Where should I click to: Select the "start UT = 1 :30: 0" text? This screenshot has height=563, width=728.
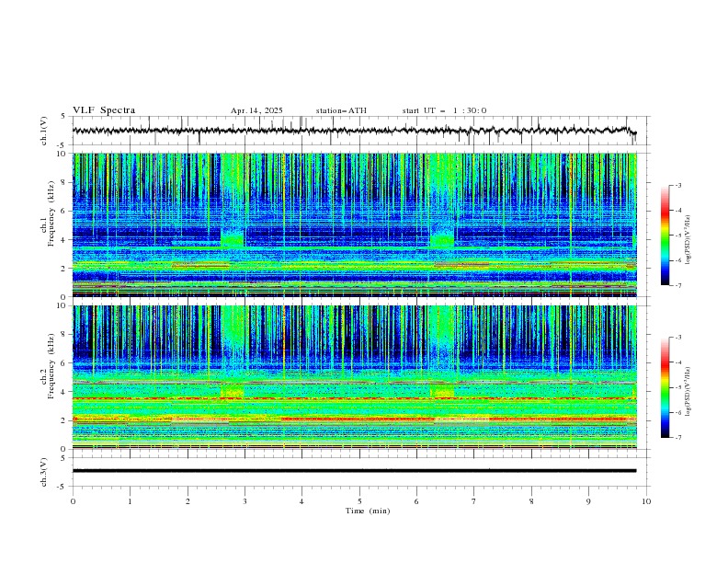tap(444, 110)
